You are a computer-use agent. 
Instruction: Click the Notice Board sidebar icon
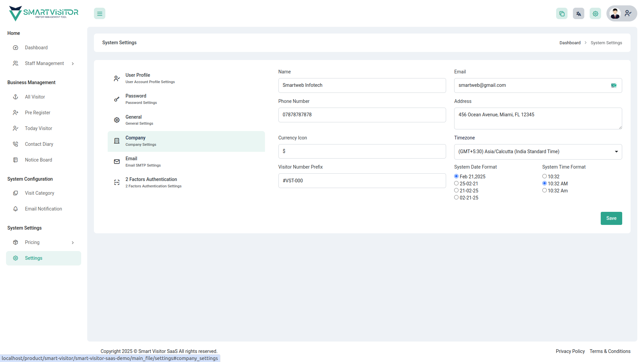pyautogui.click(x=15, y=160)
